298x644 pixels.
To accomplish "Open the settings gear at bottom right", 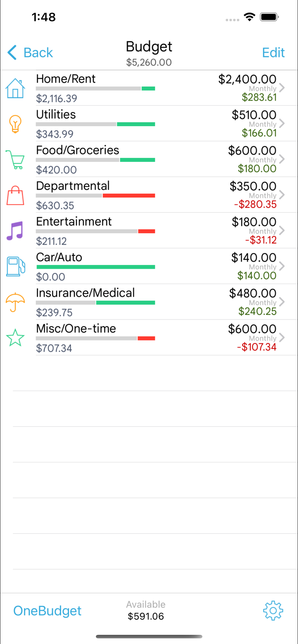I will tap(273, 611).
